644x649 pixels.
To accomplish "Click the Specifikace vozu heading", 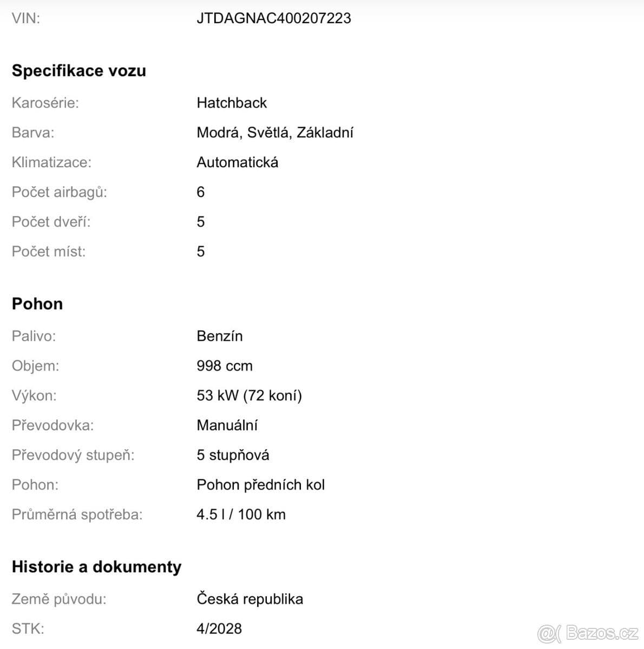I will pyautogui.click(x=79, y=71).
